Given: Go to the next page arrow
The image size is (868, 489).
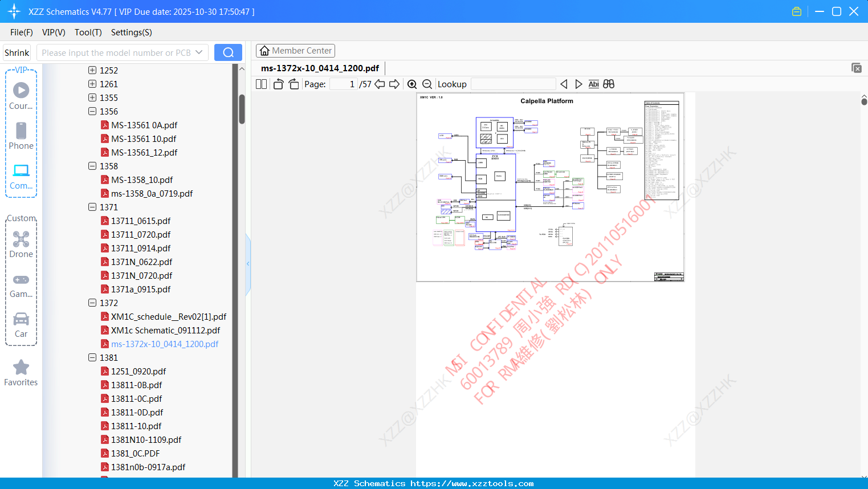Looking at the screenshot, I should (x=394, y=84).
